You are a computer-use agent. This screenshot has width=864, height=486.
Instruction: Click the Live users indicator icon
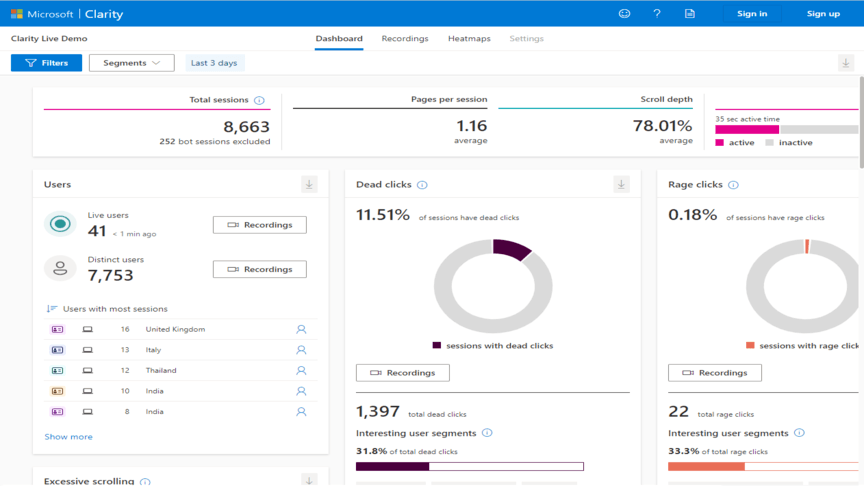60,224
